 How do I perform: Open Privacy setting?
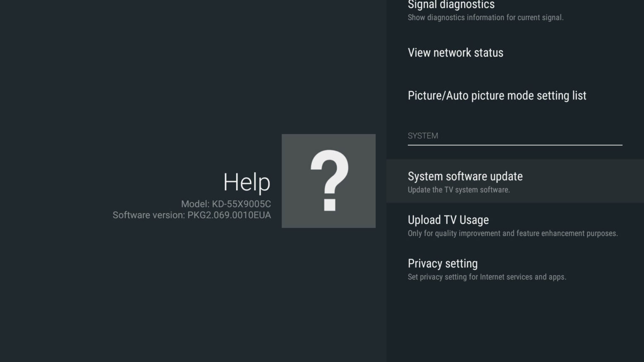click(443, 264)
